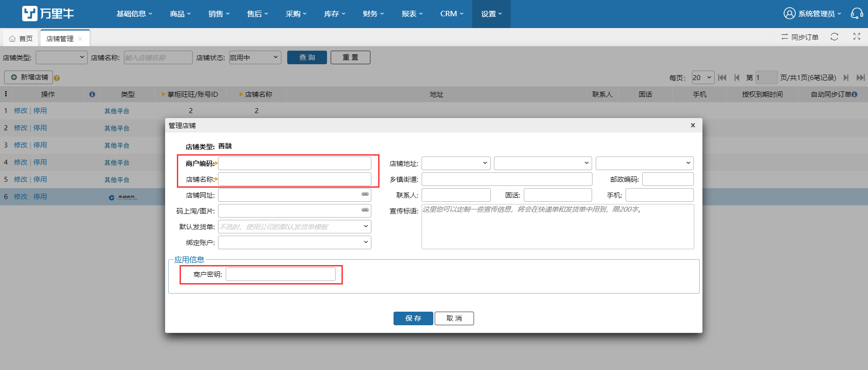Open the 设置 menu
Image resolution: width=868 pixels, height=370 pixels.
click(492, 14)
